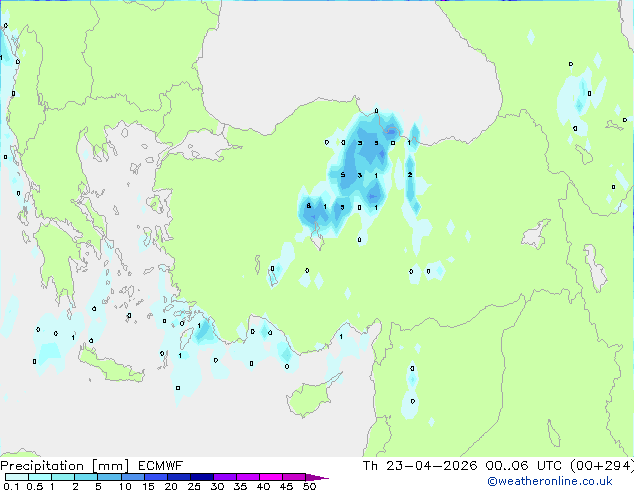Click the '45' legend scale label

pyautogui.click(x=286, y=486)
